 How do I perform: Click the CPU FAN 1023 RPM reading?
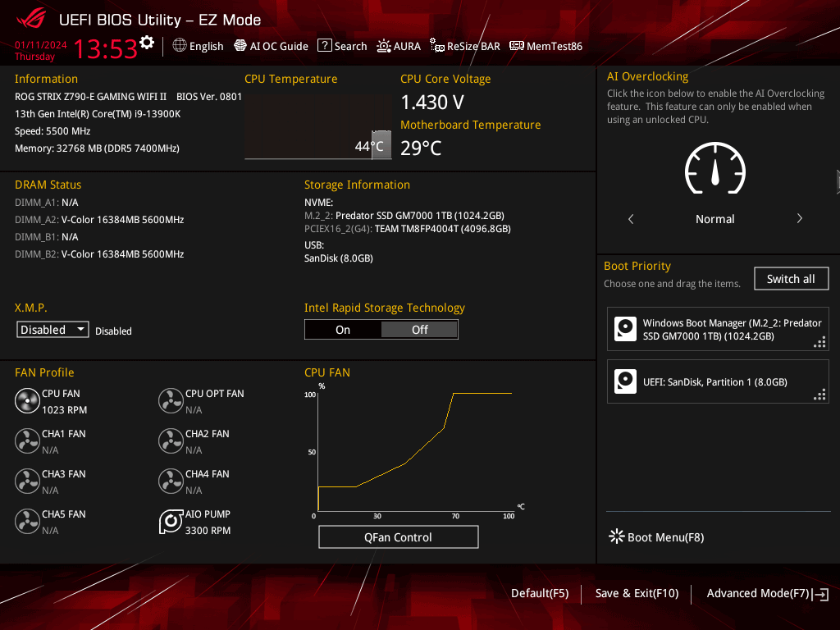(x=64, y=410)
